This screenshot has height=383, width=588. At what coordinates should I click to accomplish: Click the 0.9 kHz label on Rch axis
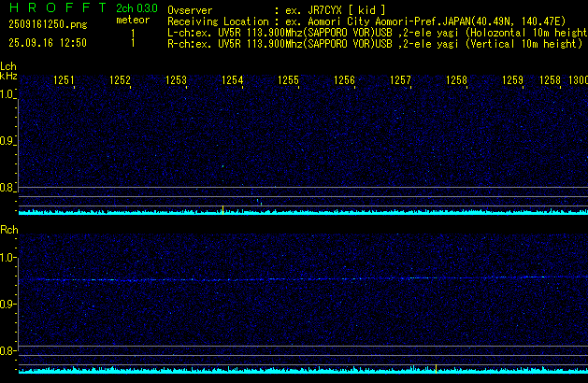coord(7,304)
